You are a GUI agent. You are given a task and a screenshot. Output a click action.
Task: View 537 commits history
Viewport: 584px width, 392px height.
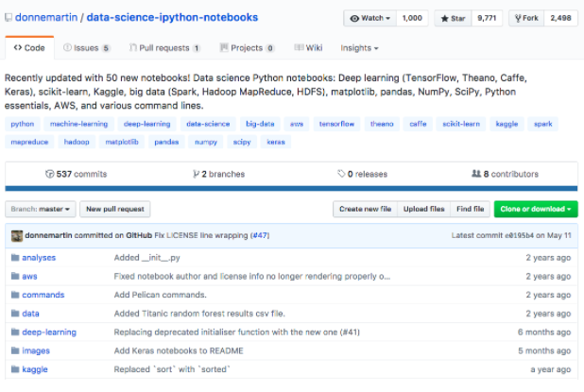point(76,174)
